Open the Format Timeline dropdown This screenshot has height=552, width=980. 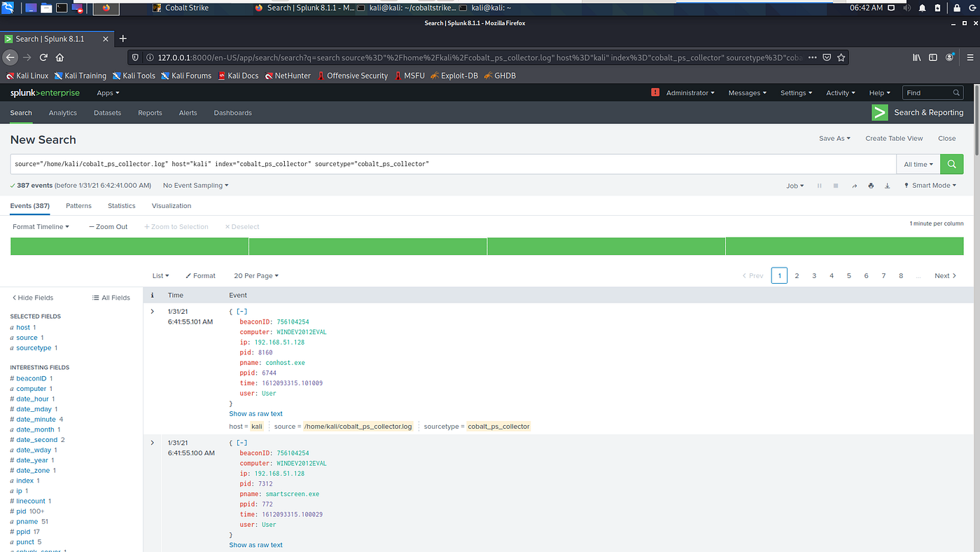(41, 227)
